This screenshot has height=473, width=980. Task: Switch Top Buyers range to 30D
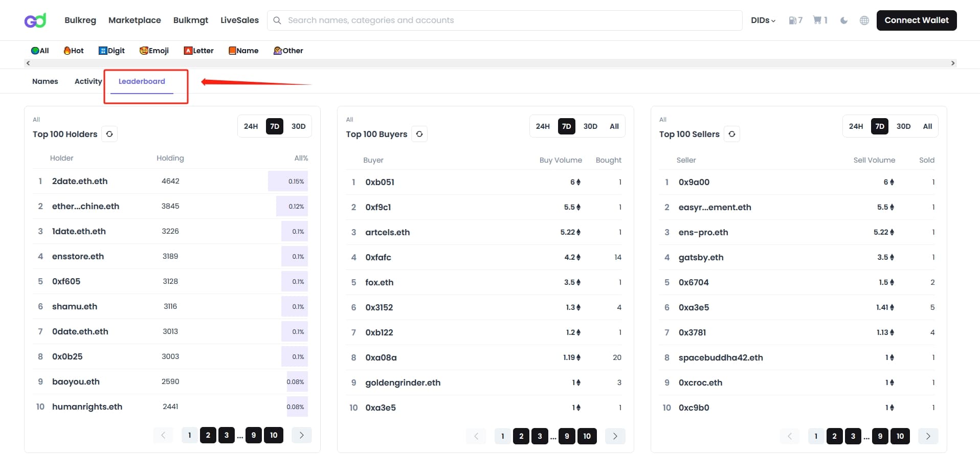pos(590,126)
